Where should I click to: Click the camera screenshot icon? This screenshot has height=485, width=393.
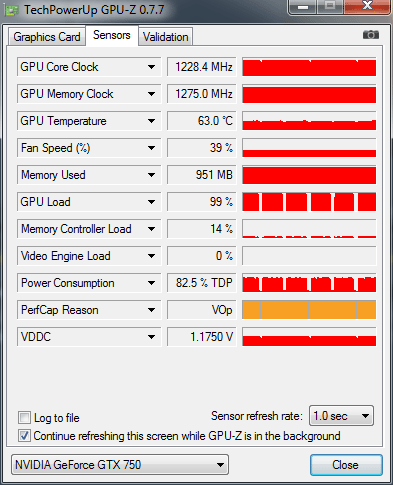(x=371, y=34)
